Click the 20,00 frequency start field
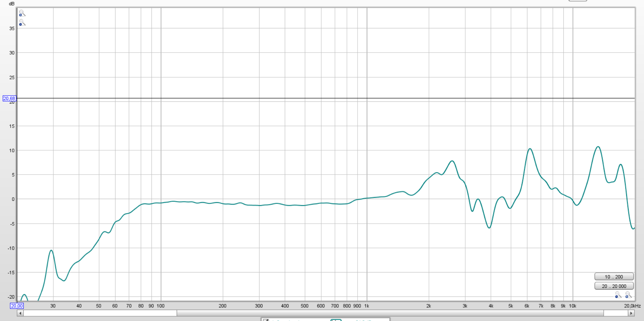Image resolution: width=644 pixels, height=321 pixels. 17,306
